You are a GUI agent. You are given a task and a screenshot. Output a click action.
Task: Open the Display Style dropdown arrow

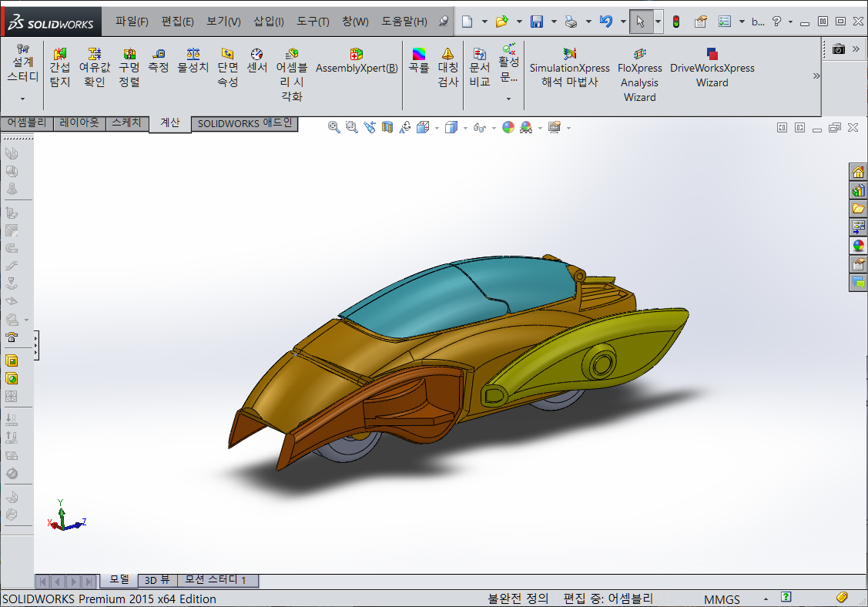(465, 128)
